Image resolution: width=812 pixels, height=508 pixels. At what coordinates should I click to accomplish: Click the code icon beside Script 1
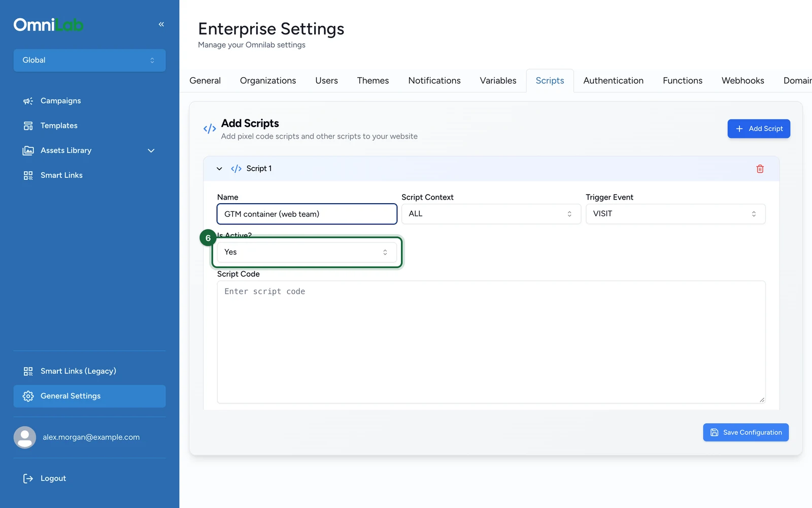point(236,169)
